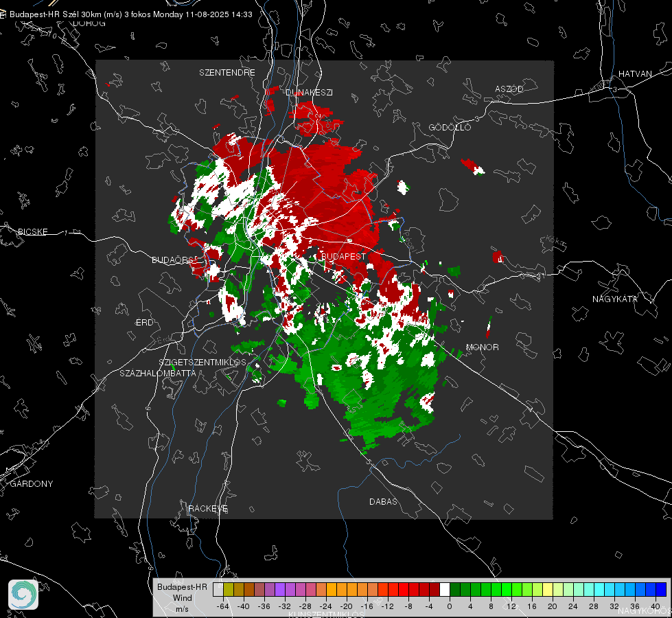Viewport: 672px width, 618px height.
Task: Click the RÁCKEVE map label
Action: coord(208,509)
